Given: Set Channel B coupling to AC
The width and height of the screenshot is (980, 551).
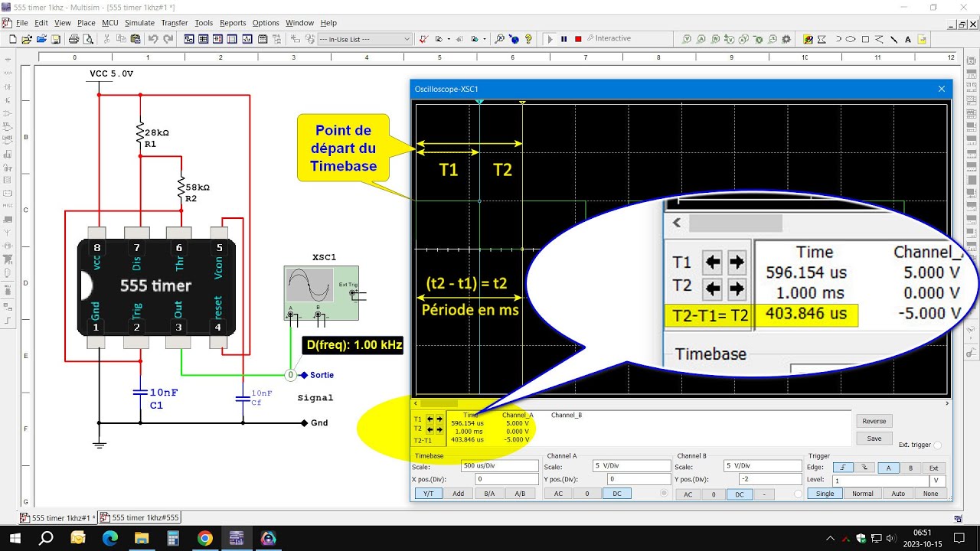Looking at the screenshot, I should 688,494.
